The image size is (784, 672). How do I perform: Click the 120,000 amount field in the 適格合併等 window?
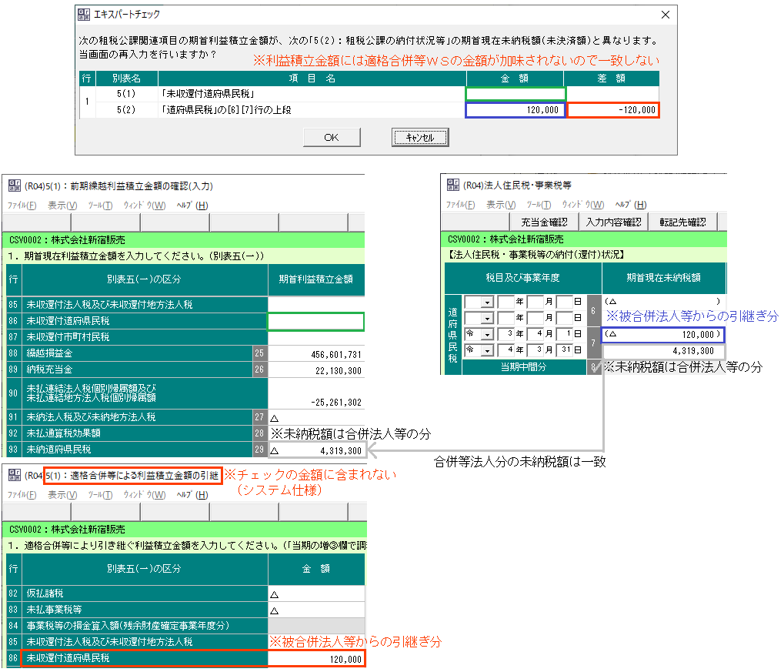(315, 660)
